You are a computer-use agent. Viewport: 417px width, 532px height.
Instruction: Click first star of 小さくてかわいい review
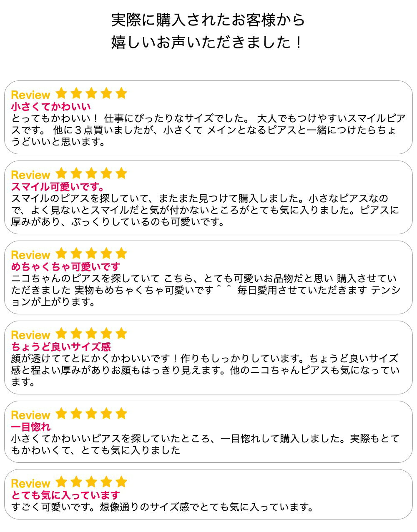pos(61,93)
